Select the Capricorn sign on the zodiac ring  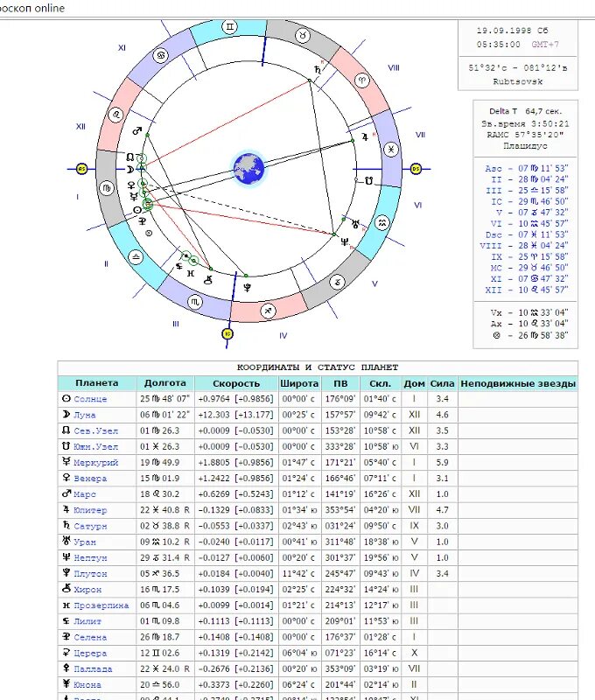337,282
